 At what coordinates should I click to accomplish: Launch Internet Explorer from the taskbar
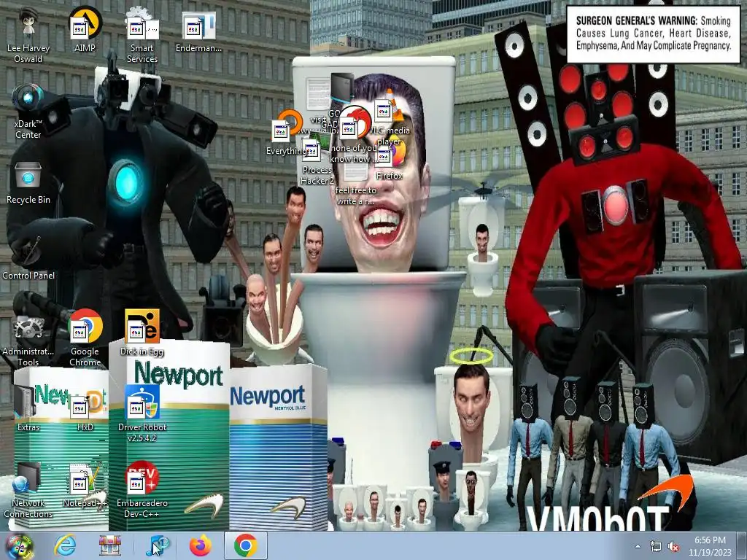(x=65, y=545)
